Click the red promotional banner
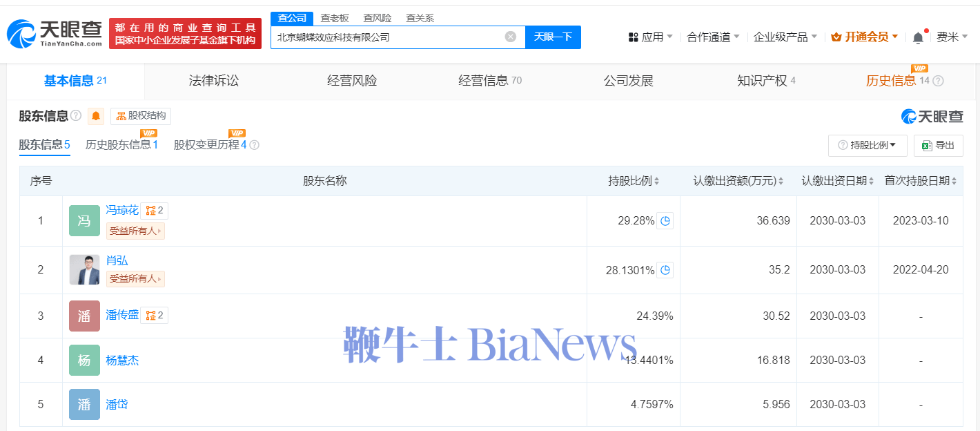980x431 pixels. click(x=185, y=34)
